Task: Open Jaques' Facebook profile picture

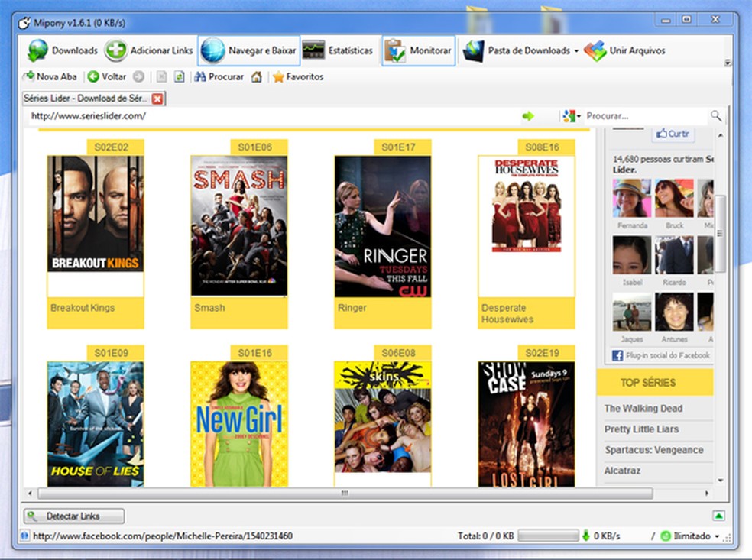Action: pos(631,312)
